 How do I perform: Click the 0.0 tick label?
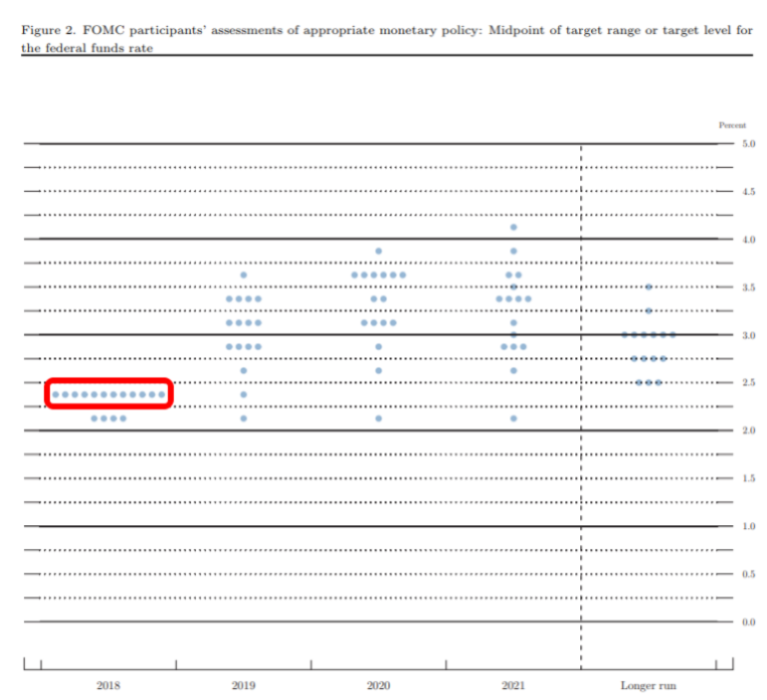748,622
